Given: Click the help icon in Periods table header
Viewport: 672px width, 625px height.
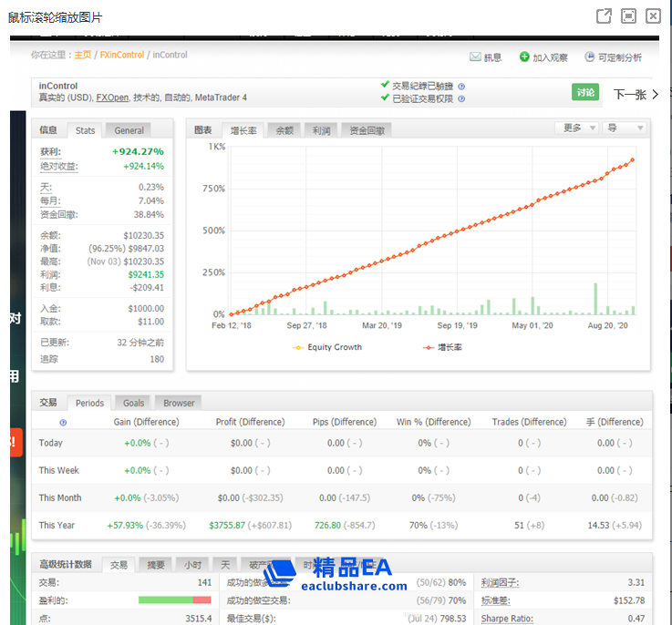Looking at the screenshot, I should point(63,423).
